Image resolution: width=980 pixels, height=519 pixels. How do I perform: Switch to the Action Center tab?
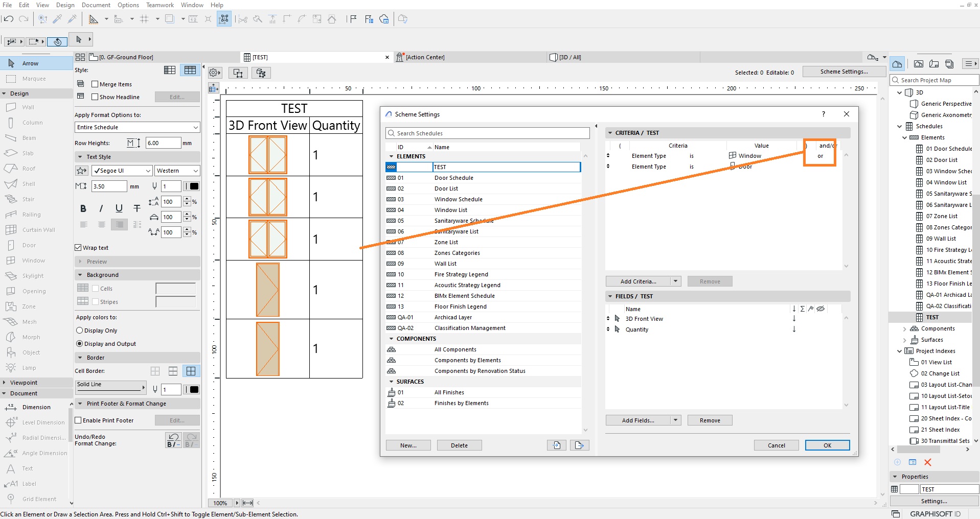pyautogui.click(x=425, y=57)
